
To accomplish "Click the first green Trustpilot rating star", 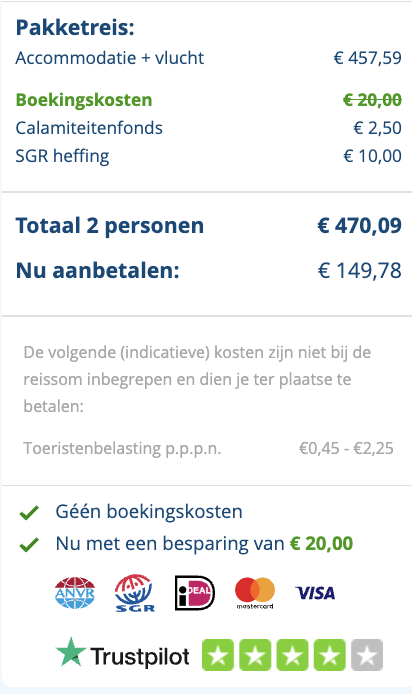I will (x=218, y=655).
